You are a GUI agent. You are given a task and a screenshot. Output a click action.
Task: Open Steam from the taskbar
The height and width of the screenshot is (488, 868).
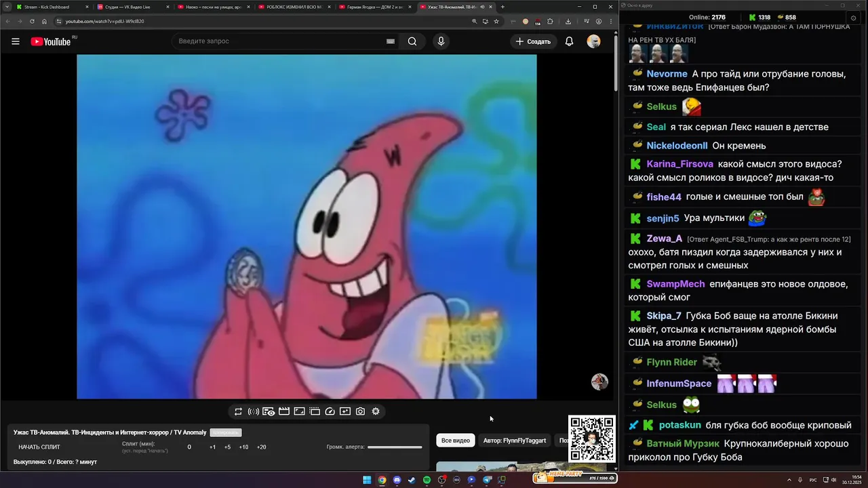412,480
